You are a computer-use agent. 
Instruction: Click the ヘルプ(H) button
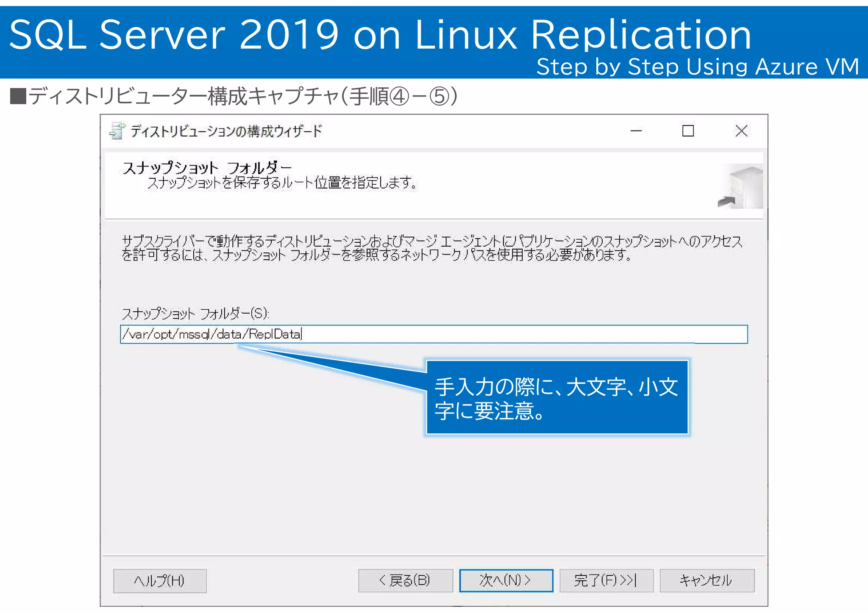160,580
